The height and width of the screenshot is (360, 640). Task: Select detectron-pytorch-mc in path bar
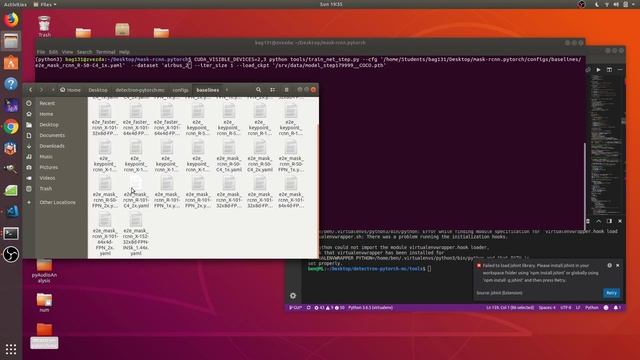[140, 90]
